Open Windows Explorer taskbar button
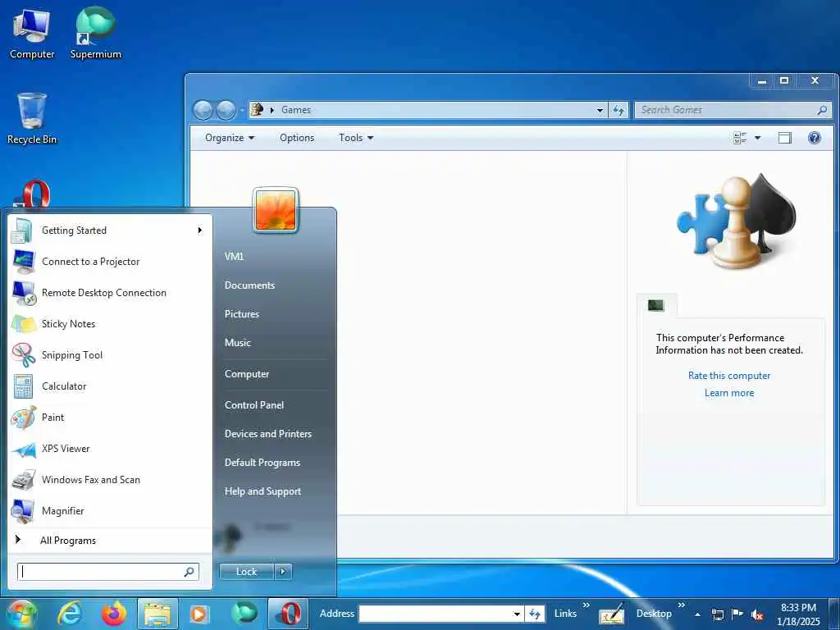This screenshot has height=630, width=840. click(x=157, y=614)
